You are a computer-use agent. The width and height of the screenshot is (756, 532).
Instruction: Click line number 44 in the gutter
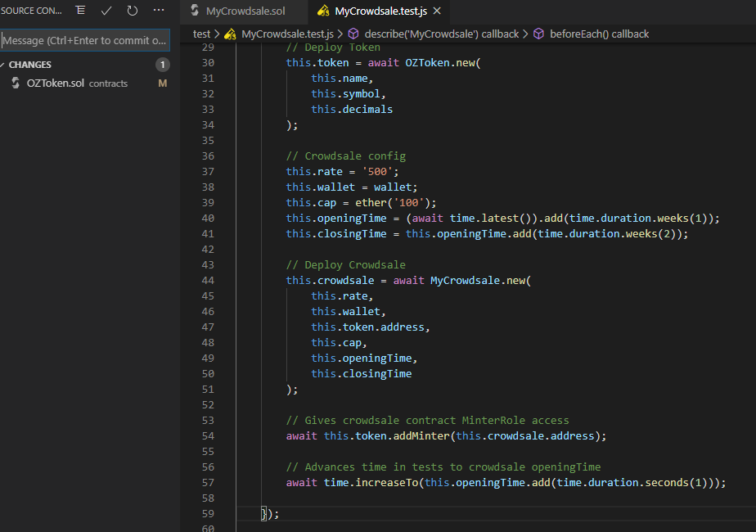207,280
